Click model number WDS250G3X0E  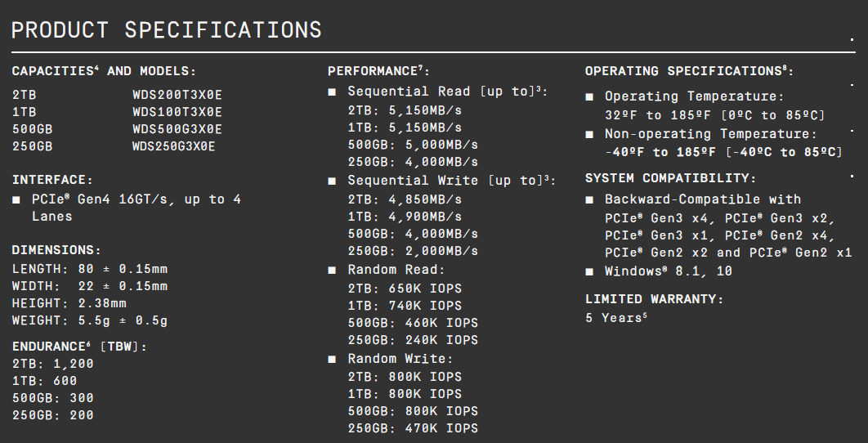(x=174, y=147)
